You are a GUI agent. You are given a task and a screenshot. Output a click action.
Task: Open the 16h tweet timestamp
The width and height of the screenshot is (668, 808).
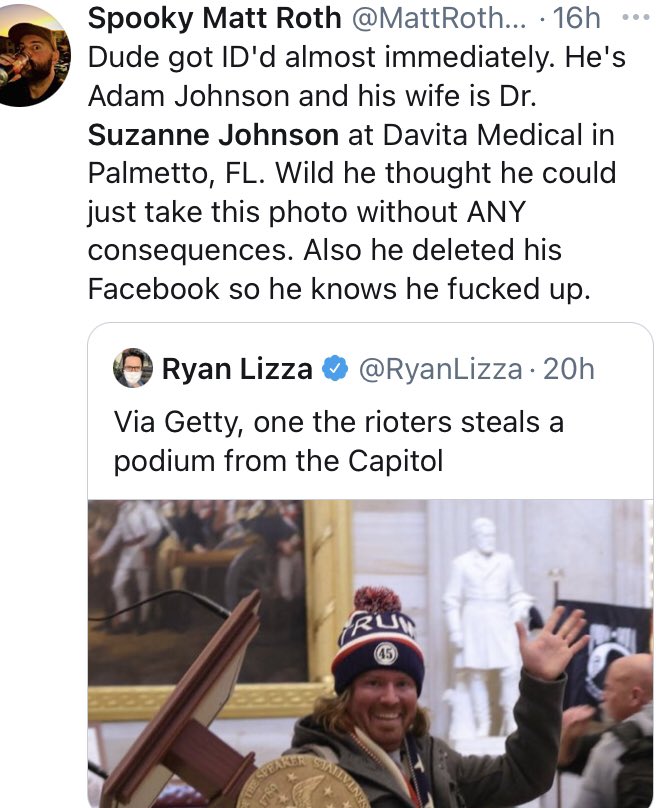(x=577, y=19)
